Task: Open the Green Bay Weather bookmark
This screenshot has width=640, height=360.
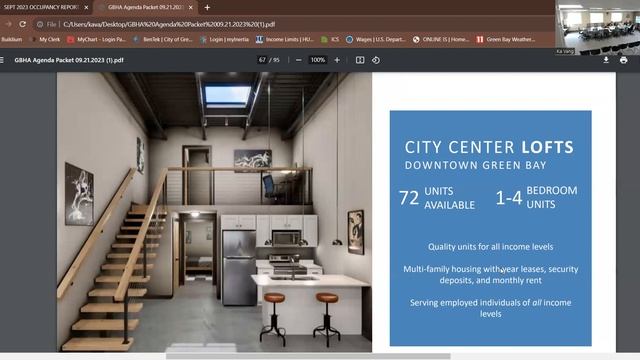Action: pyautogui.click(x=506, y=40)
